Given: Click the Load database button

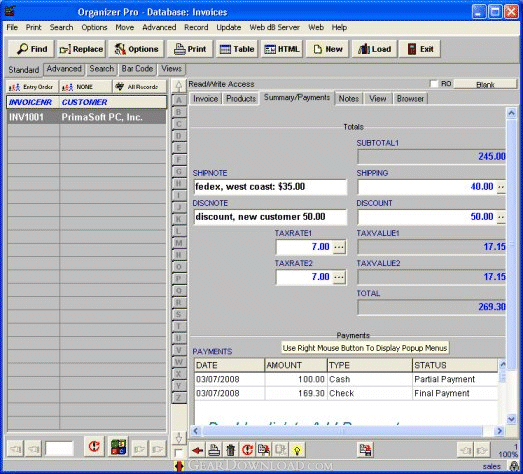Looking at the screenshot, I should [x=374, y=49].
